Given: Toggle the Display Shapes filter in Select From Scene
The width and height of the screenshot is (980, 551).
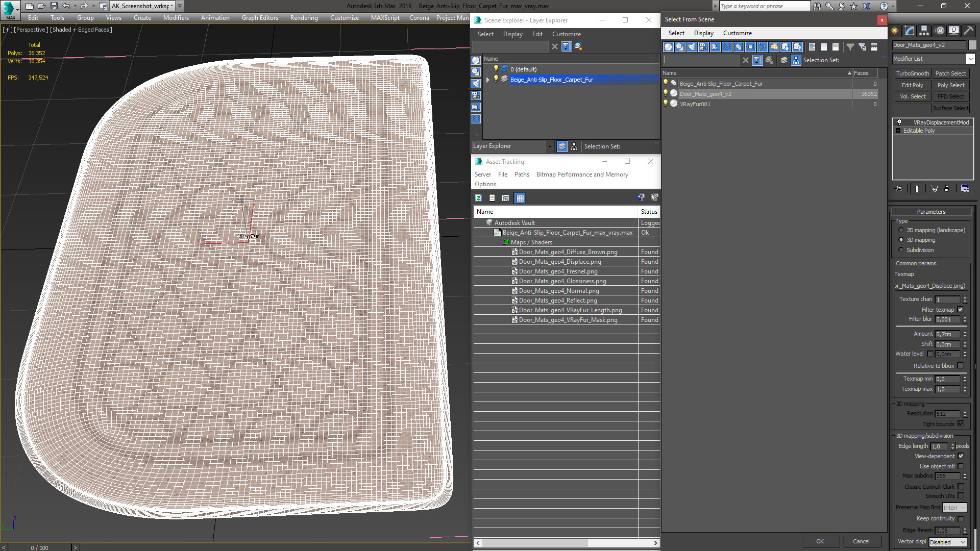Looking at the screenshot, I should pyautogui.click(x=680, y=47).
